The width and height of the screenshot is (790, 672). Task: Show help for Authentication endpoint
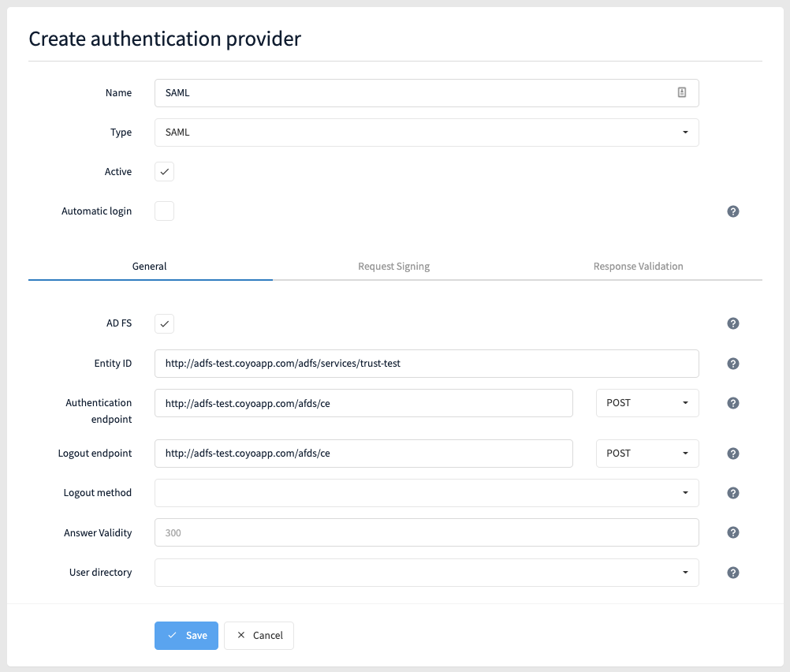pyautogui.click(x=732, y=403)
